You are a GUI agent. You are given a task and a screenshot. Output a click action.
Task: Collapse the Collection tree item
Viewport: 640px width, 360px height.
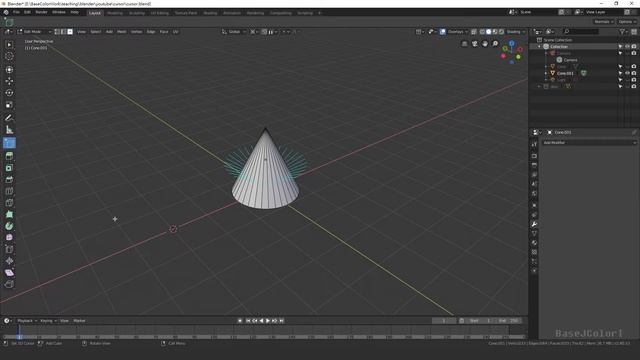point(539,47)
